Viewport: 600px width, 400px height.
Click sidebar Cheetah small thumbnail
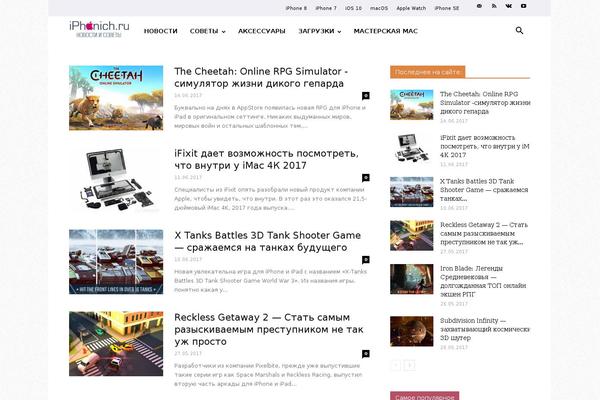412,105
